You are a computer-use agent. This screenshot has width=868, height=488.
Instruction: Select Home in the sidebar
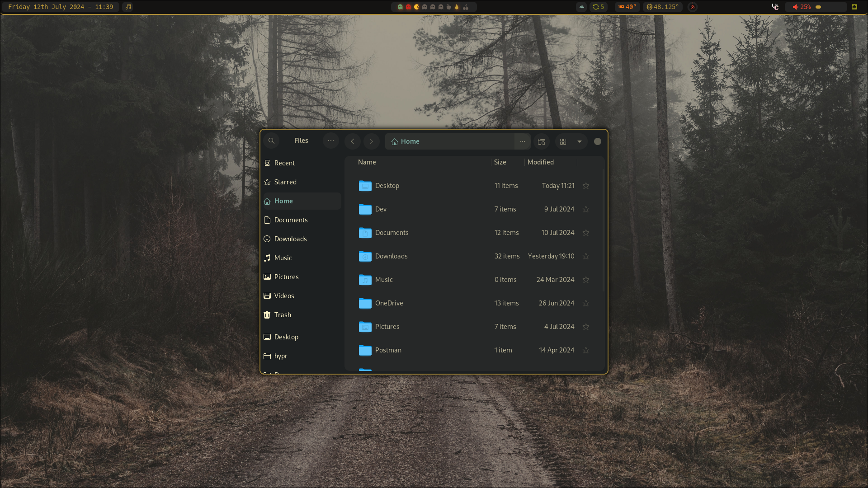[302, 201]
